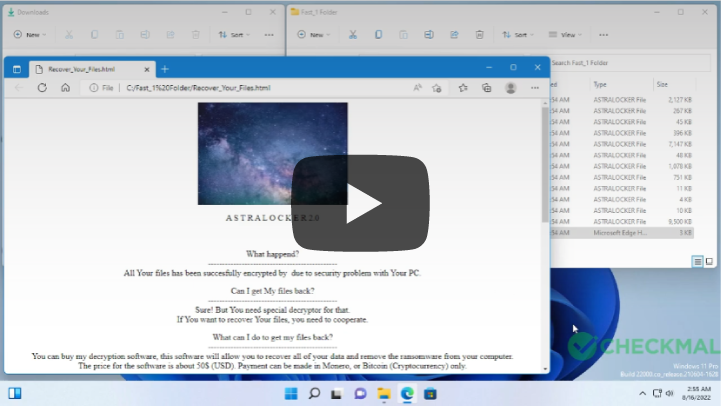Viewport: 721px width, 407px height.
Task: Open clock and date 2:55 AM
Action: (x=696, y=393)
